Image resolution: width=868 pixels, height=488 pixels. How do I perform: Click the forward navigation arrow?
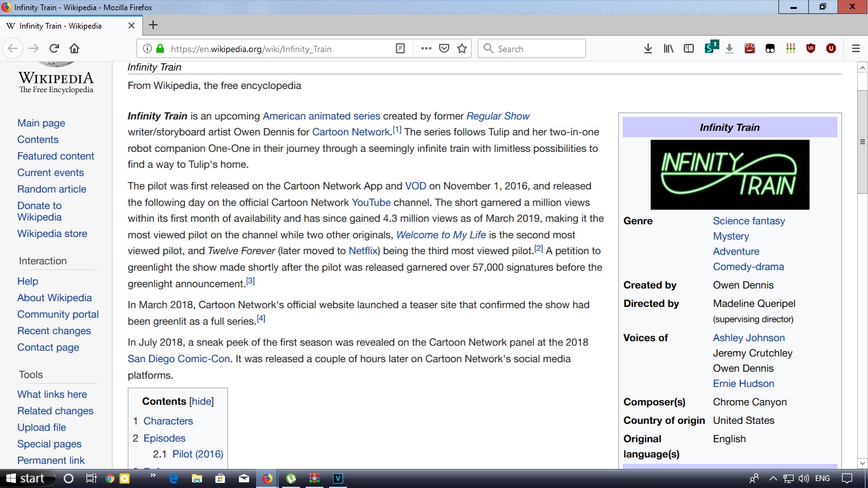[x=34, y=48]
